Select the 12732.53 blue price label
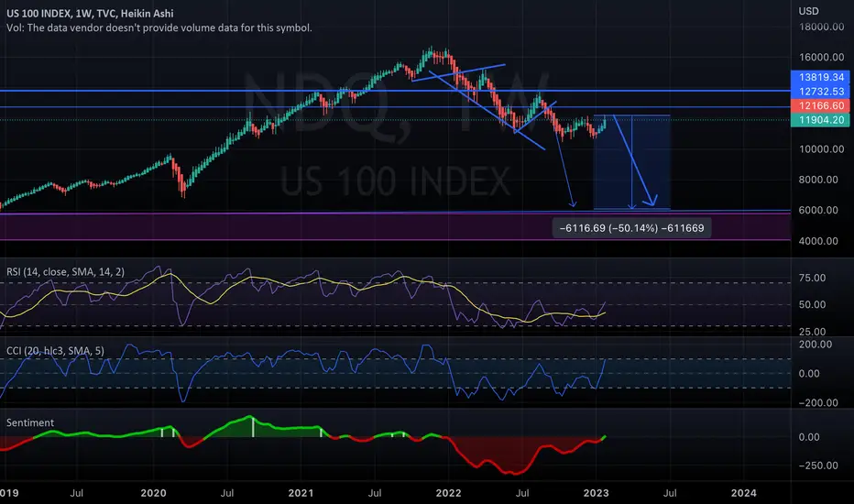The height and width of the screenshot is (504, 854). (820, 92)
